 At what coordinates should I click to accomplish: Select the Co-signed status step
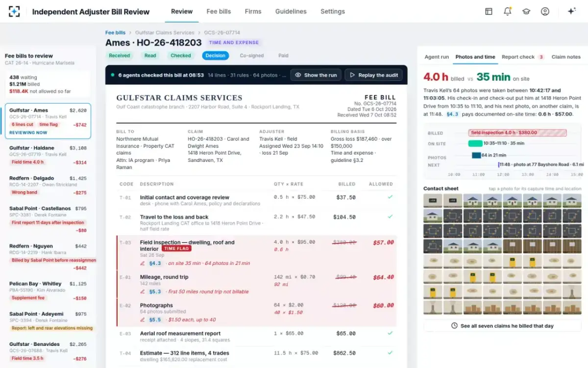pyautogui.click(x=252, y=56)
